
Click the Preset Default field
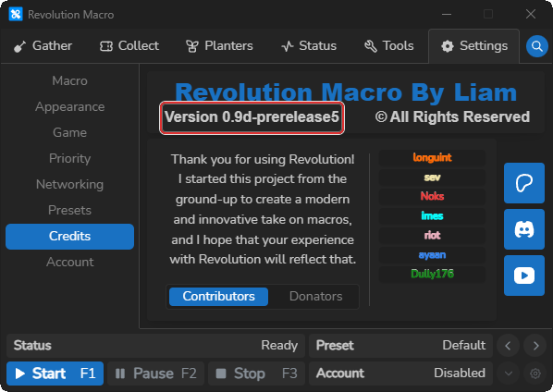coord(400,346)
